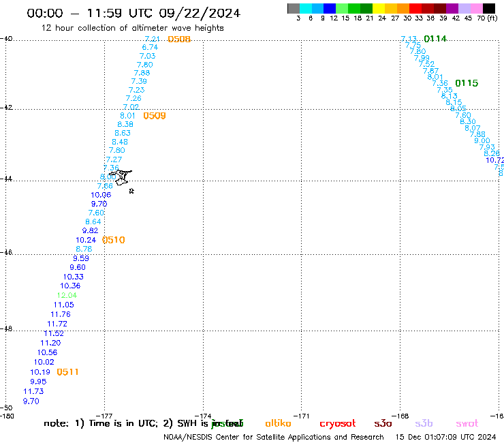Click the green time label 0115
Image resolution: width=504 pixels, height=443 pixels.
pos(467,83)
